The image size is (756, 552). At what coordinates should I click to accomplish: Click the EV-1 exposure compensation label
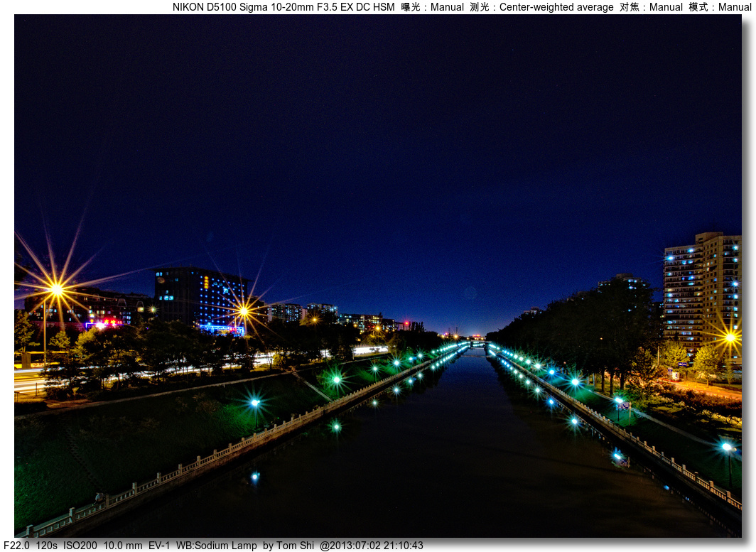coord(161,545)
